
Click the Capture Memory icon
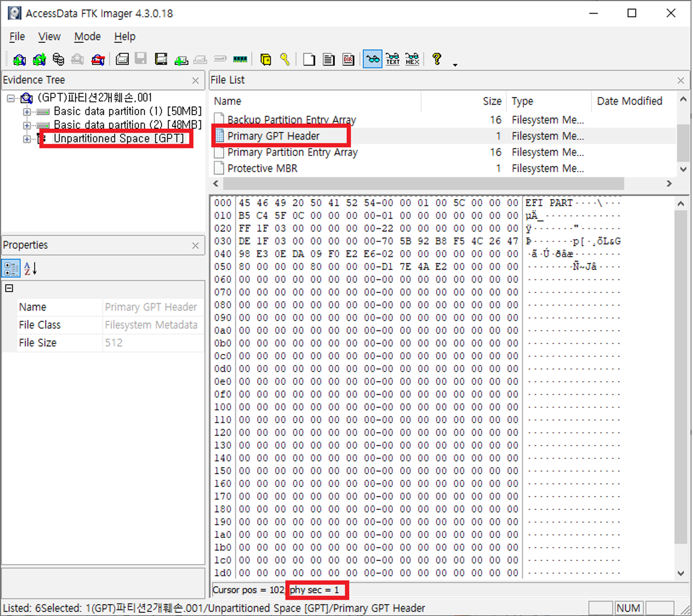(240, 60)
